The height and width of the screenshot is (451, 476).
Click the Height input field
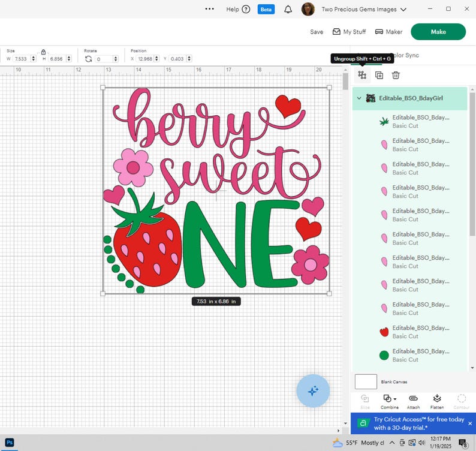(x=57, y=59)
